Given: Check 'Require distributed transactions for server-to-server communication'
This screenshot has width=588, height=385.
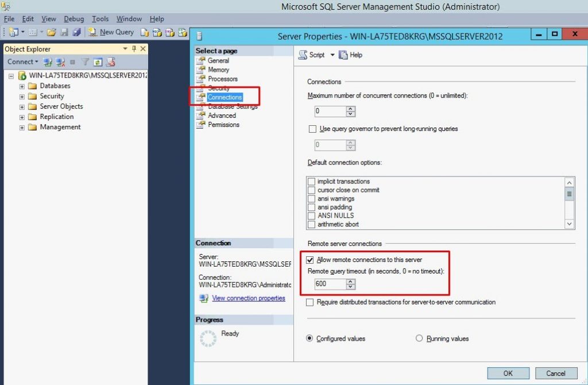Looking at the screenshot, I should tap(310, 302).
